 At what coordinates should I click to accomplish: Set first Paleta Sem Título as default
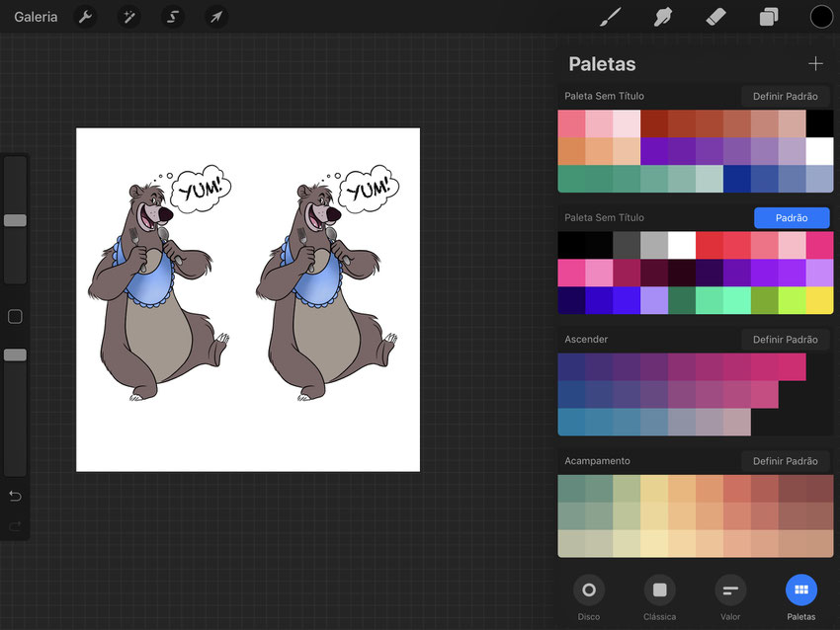click(x=786, y=97)
